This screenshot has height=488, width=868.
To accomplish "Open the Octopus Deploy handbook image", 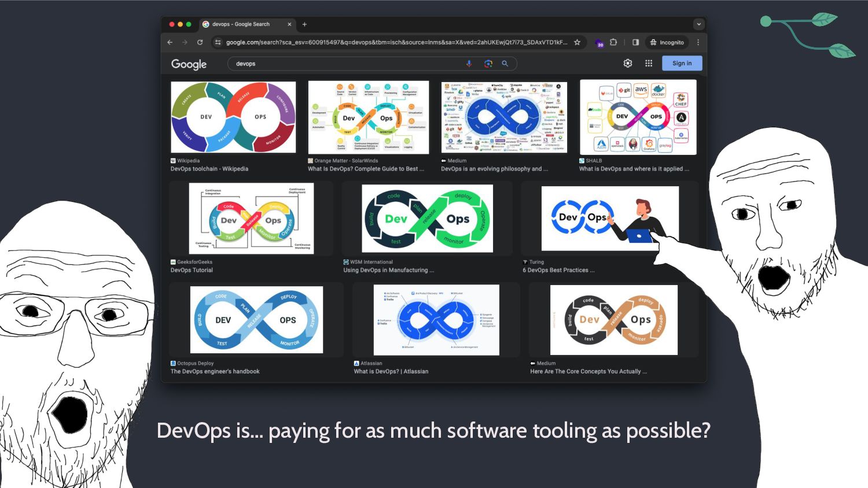I will (x=256, y=320).
